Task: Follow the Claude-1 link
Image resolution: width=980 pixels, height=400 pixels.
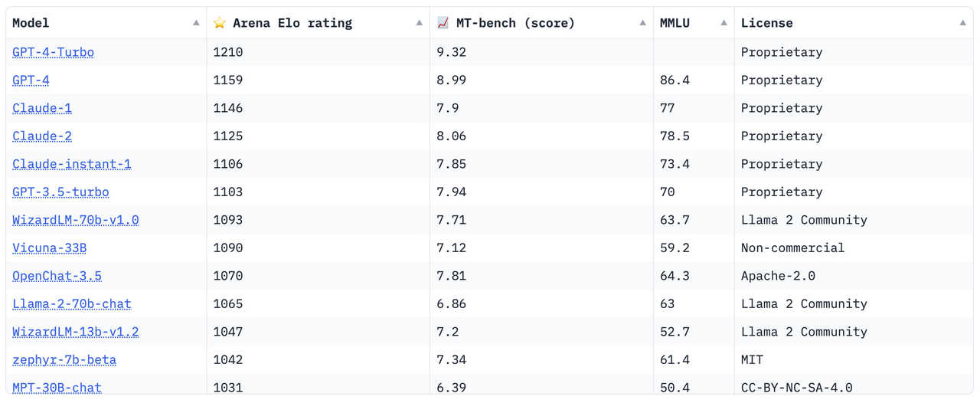Action: (42, 108)
